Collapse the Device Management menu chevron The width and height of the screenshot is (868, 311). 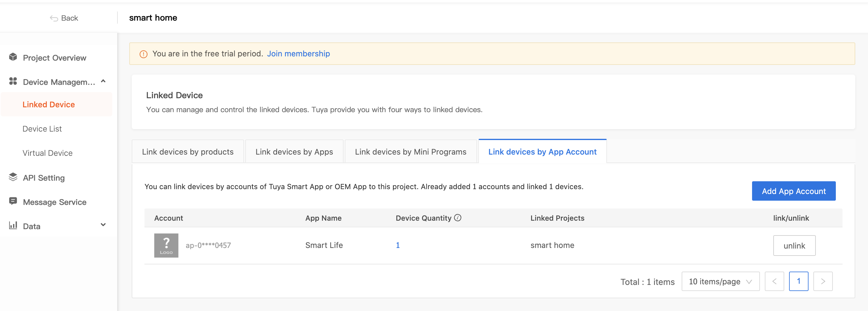103,82
